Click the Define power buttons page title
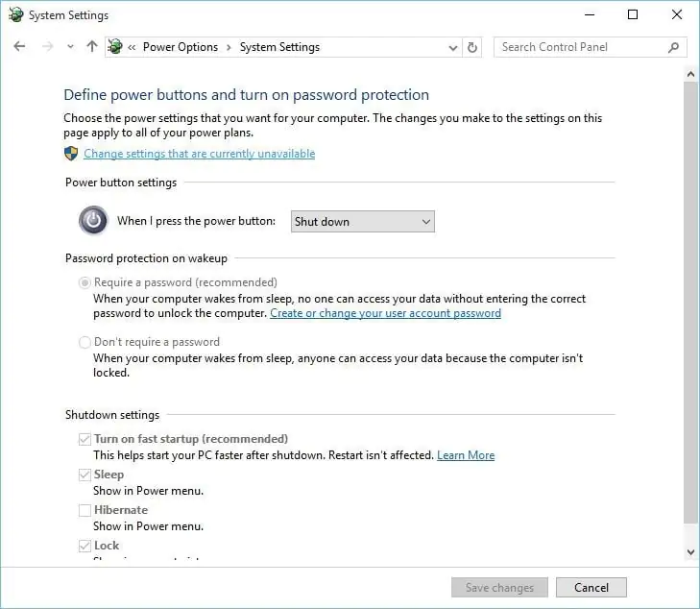Image resolution: width=700 pixels, height=609 pixels. 246,95
